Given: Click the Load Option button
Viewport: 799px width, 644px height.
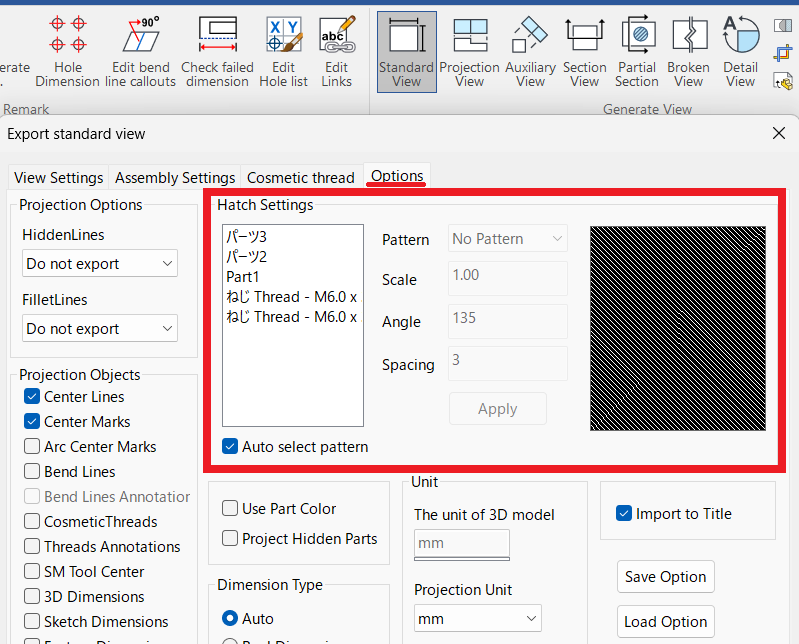Looking at the screenshot, I should pos(665,622).
